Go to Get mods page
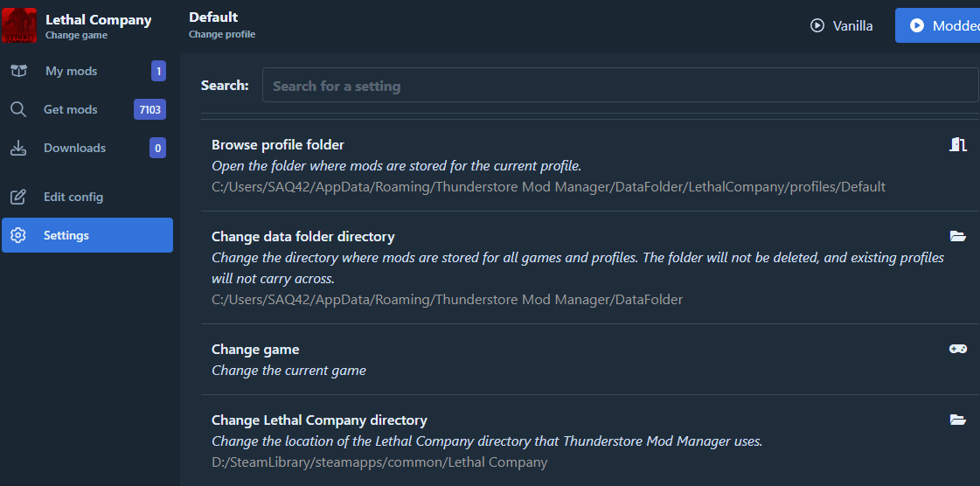980x486 pixels. click(x=71, y=109)
